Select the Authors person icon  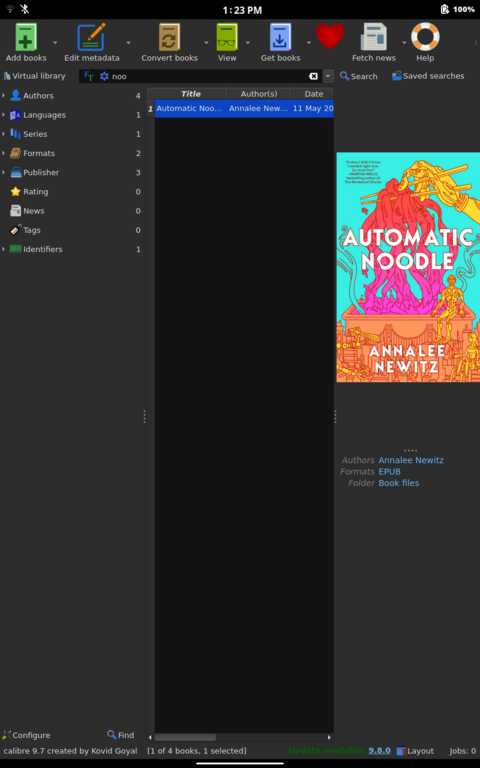tap(15, 95)
